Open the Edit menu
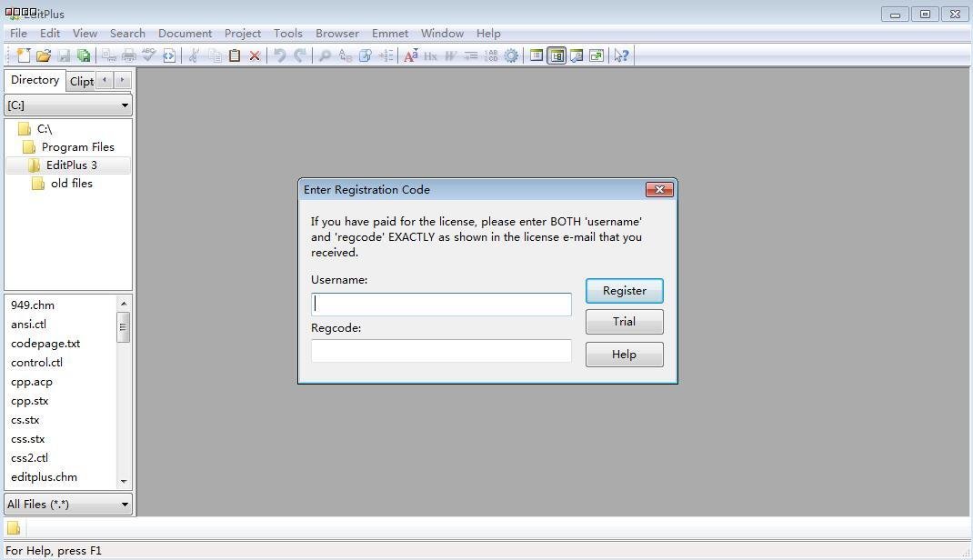Image resolution: width=973 pixels, height=560 pixels. click(x=50, y=34)
